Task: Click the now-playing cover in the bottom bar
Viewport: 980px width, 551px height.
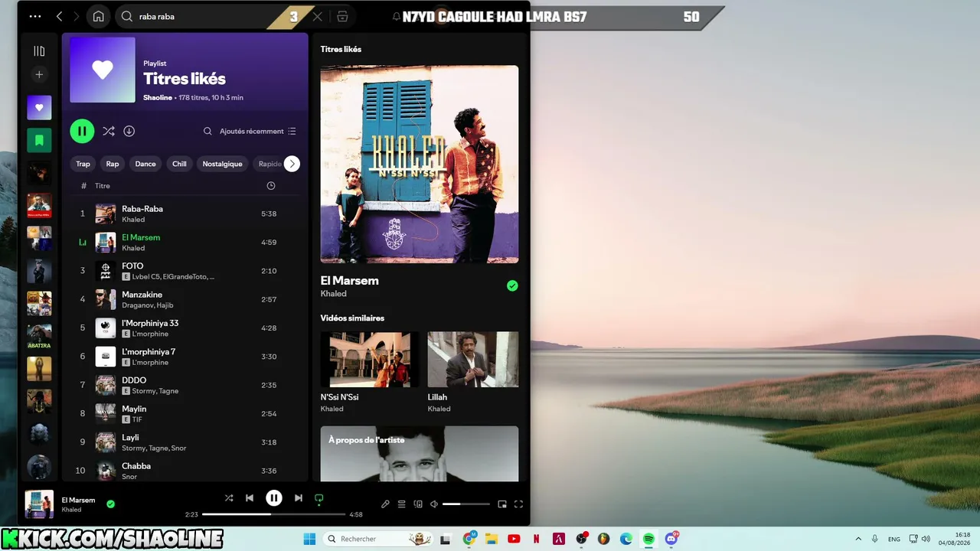Action: pos(39,504)
